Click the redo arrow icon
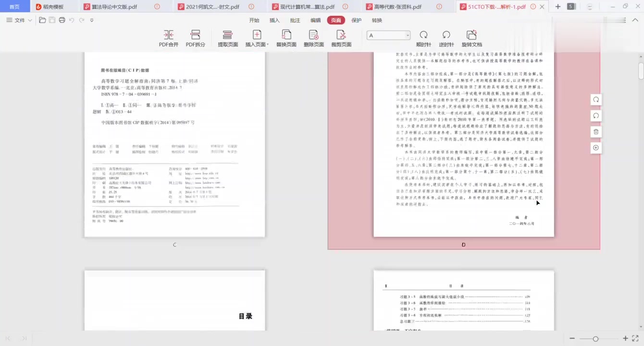644x346 pixels. pyautogui.click(x=82, y=20)
